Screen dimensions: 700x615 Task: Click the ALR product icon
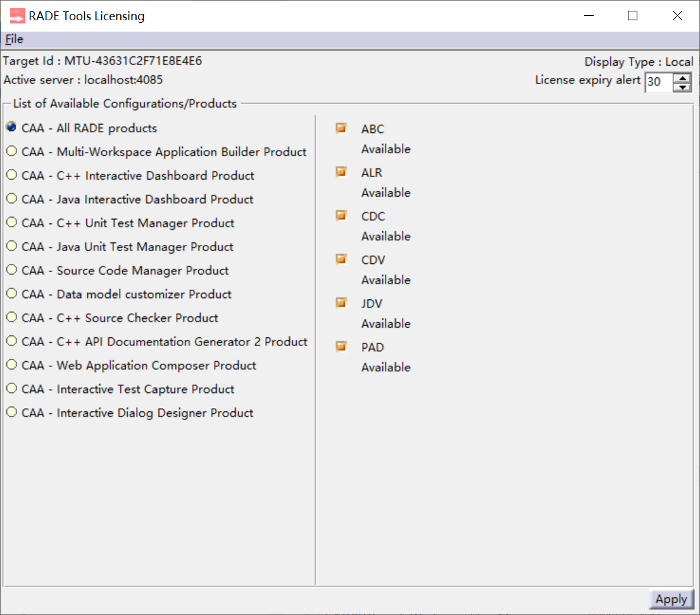(341, 171)
